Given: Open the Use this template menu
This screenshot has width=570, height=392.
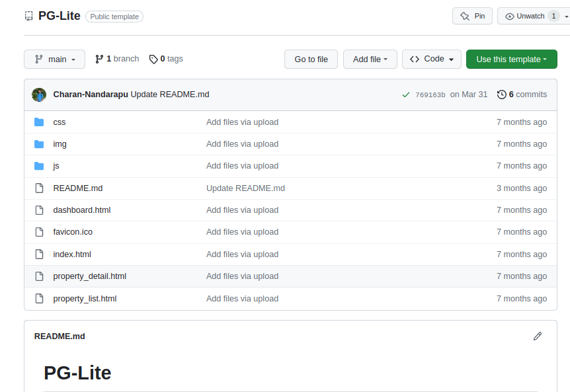Looking at the screenshot, I should pos(511,59).
